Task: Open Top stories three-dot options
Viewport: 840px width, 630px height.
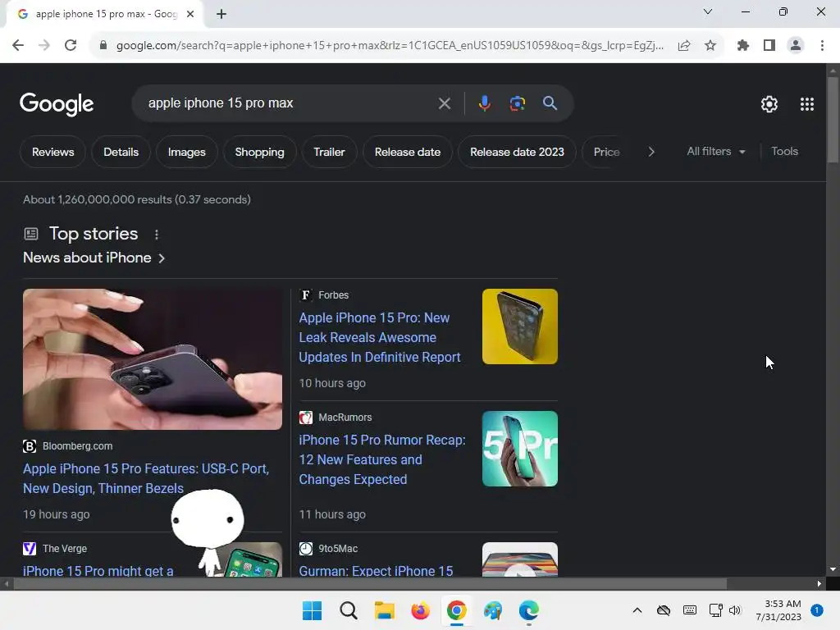Action: tap(157, 235)
